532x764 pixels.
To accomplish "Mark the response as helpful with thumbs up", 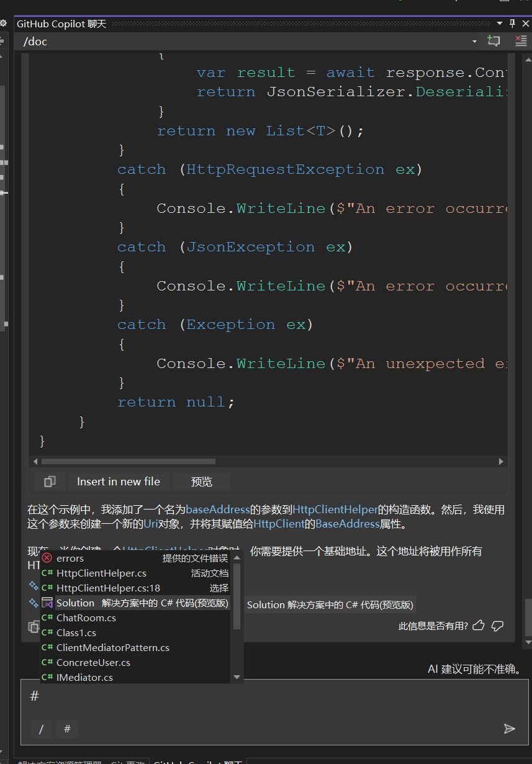I will [x=479, y=626].
